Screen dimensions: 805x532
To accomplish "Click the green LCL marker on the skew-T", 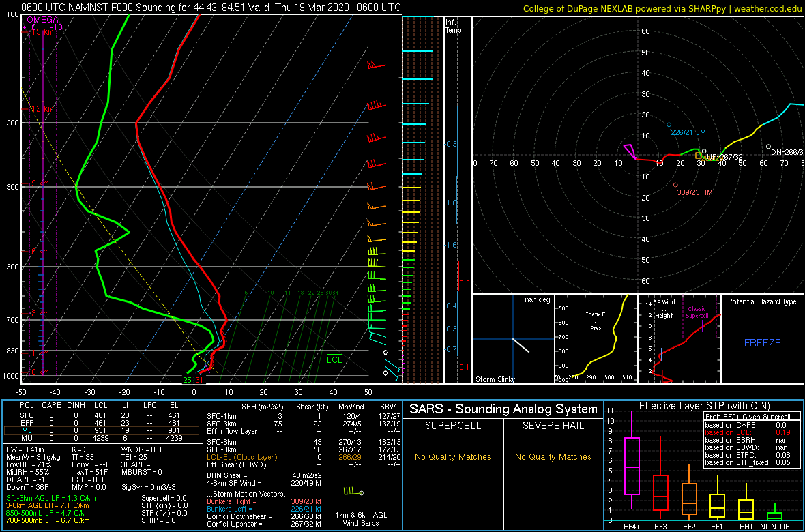I will (x=335, y=359).
